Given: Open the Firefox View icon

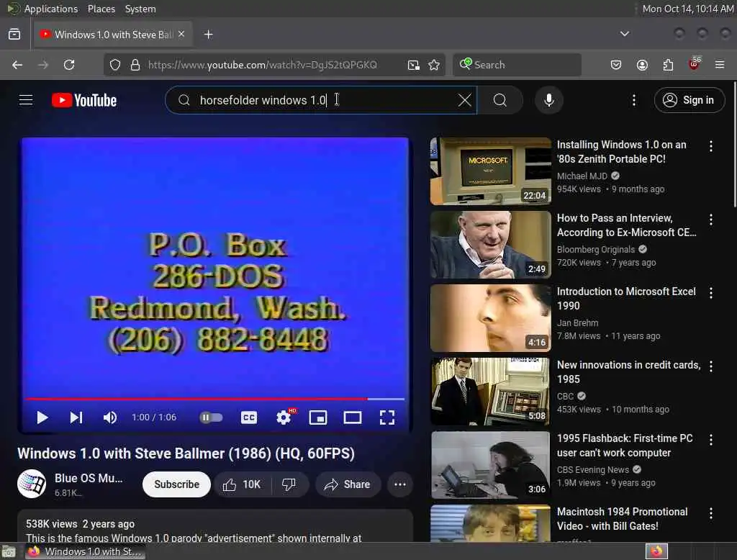Looking at the screenshot, I should click(x=14, y=34).
